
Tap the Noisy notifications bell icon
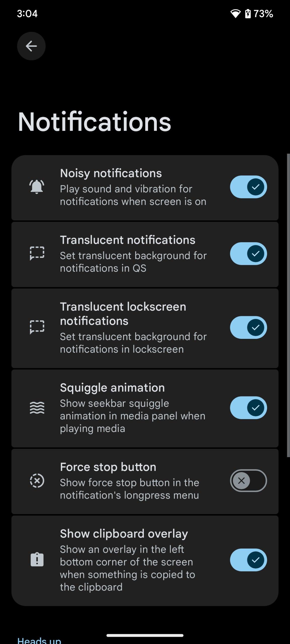point(37,187)
